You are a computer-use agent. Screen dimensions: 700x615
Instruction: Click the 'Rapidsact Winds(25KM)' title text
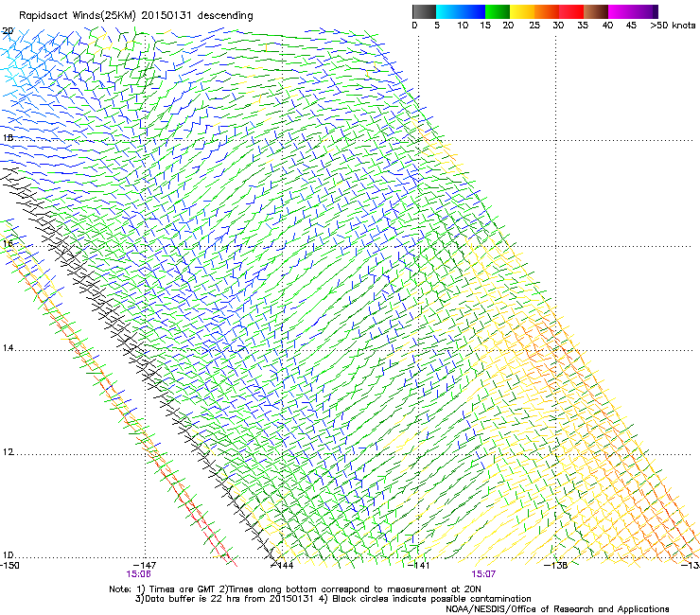click(78, 16)
